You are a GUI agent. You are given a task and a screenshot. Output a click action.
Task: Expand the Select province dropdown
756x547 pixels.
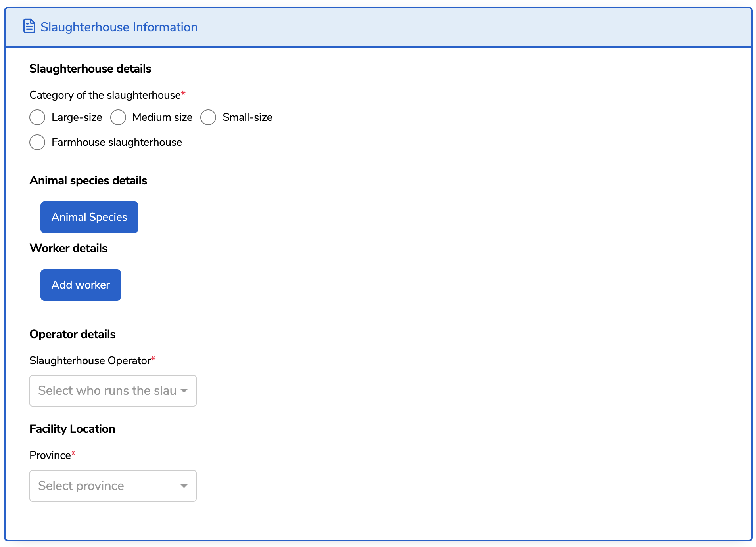113,486
